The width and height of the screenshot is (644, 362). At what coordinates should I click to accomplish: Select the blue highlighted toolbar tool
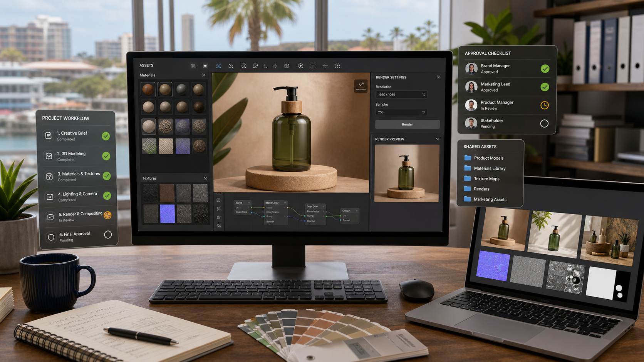click(218, 66)
